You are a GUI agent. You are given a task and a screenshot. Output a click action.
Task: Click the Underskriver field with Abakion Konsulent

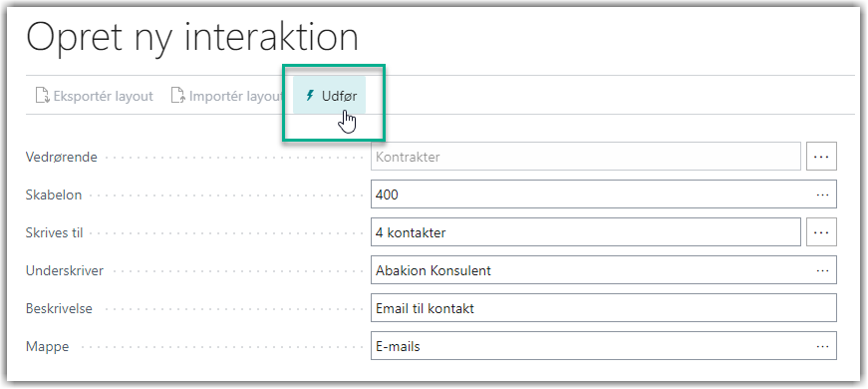603,270
